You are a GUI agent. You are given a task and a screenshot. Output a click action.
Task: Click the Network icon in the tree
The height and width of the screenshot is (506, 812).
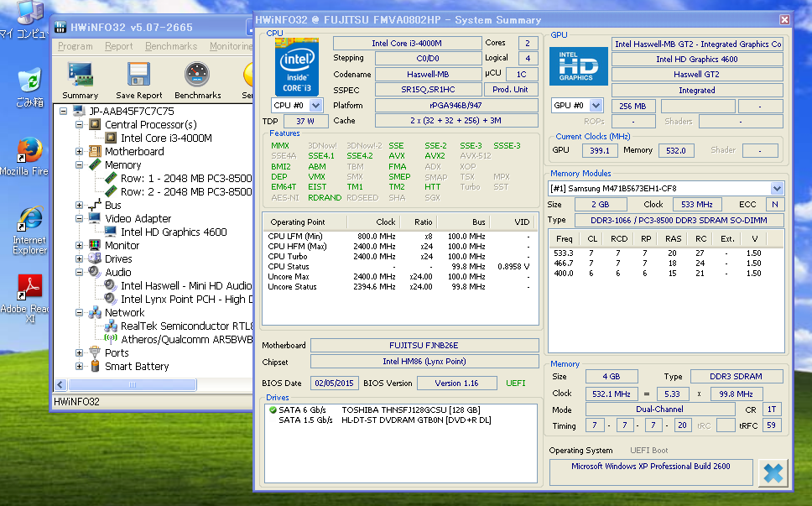pyautogui.click(x=95, y=312)
